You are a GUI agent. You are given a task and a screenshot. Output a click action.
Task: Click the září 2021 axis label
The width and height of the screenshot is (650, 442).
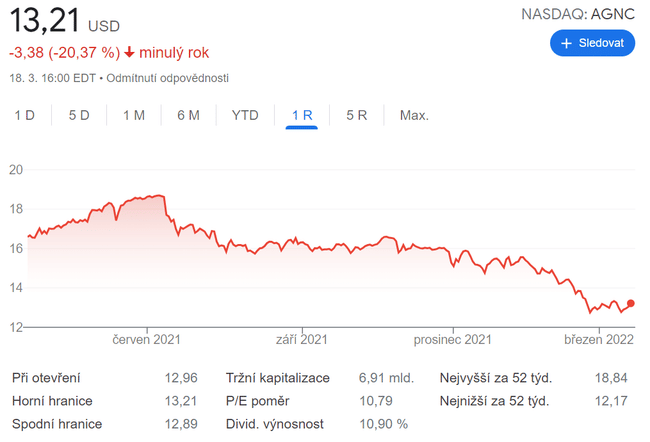[301, 339]
